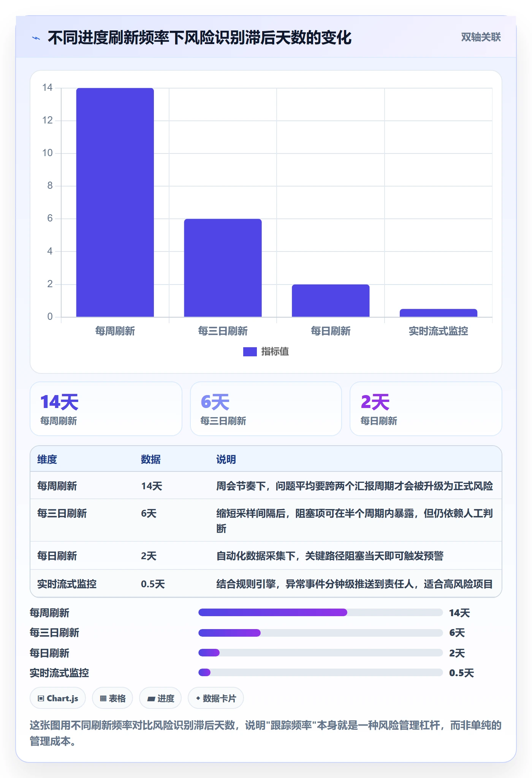The height and width of the screenshot is (778, 532).
Task: Click the 每周刷新 14天 progress bar
Action: [x=320, y=612]
